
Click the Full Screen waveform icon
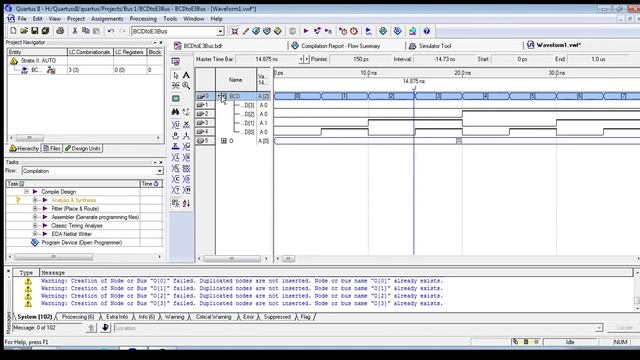[176, 98]
